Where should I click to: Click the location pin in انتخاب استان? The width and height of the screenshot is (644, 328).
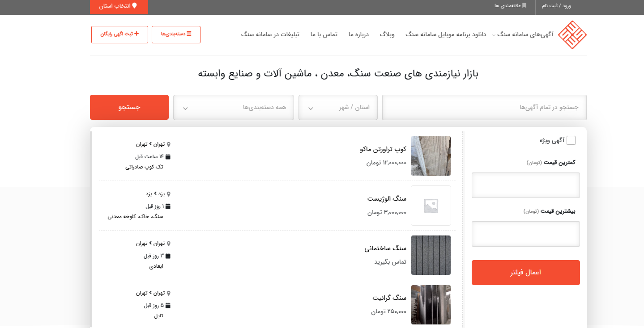click(x=134, y=6)
